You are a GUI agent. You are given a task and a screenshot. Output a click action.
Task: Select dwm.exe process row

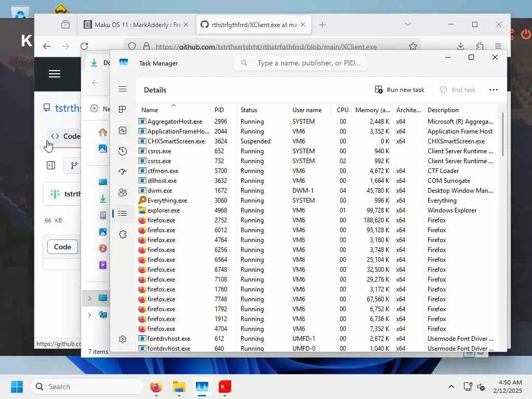tap(317, 190)
